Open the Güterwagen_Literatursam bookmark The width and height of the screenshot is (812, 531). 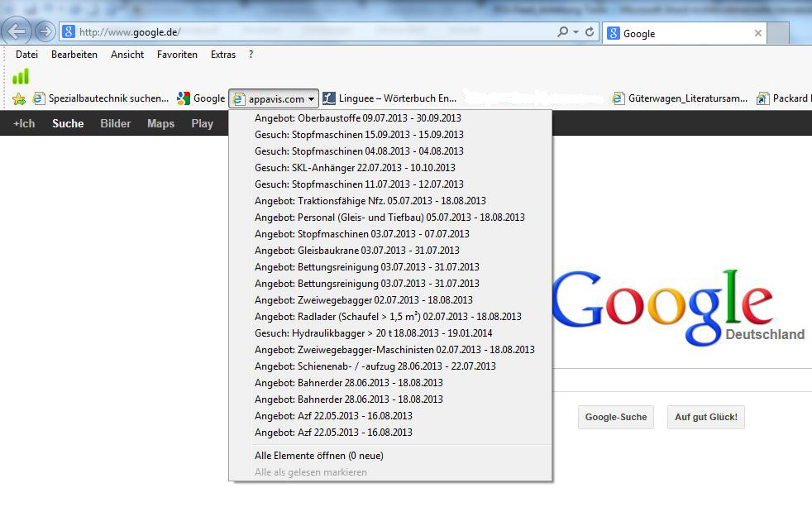[678, 98]
